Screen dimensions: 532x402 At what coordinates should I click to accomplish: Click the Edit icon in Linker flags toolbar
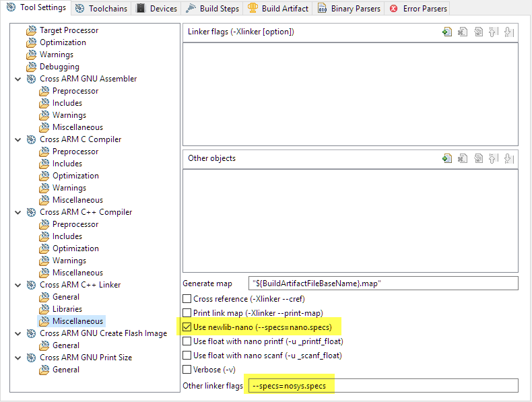478,32
